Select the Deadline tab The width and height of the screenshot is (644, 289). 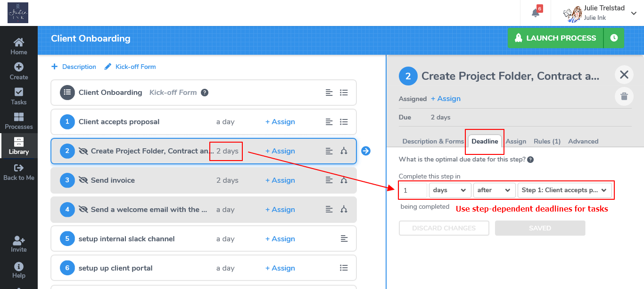pos(485,141)
